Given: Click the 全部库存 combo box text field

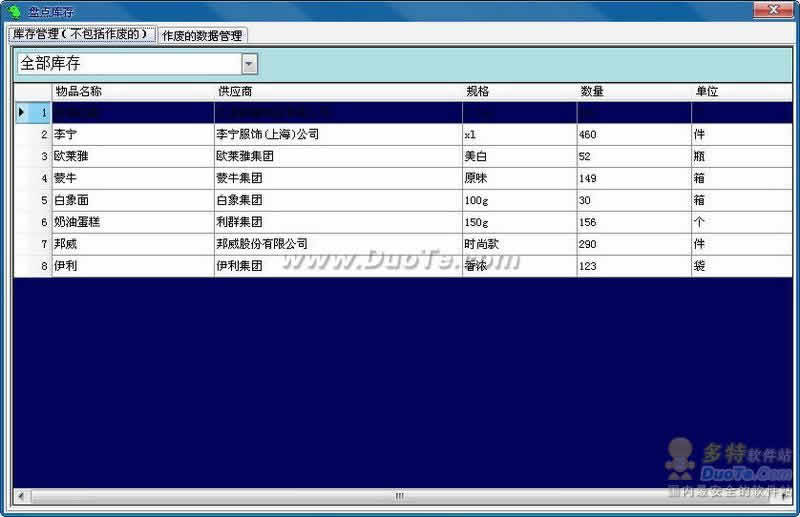Looking at the screenshot, I should tap(129, 64).
